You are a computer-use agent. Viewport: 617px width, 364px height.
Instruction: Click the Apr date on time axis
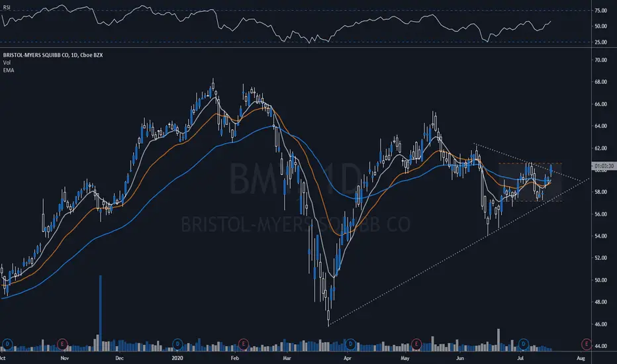coord(347,358)
